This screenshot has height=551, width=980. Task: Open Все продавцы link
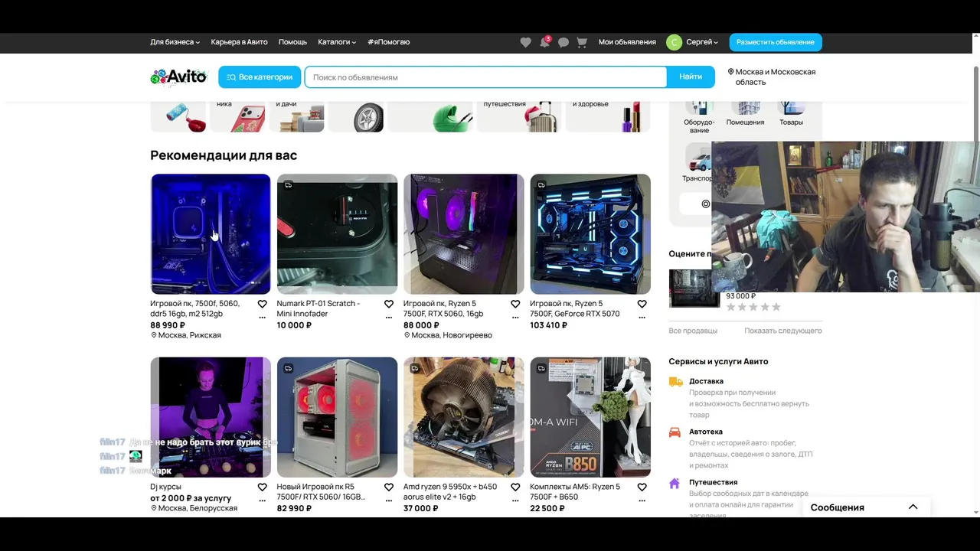tap(693, 331)
